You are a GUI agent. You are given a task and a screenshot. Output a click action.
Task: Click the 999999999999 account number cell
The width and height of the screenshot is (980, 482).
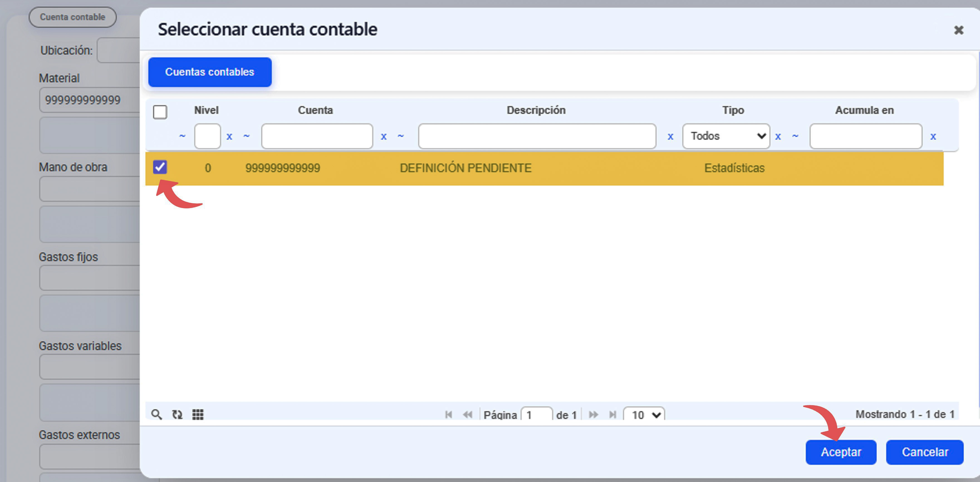[x=283, y=168]
